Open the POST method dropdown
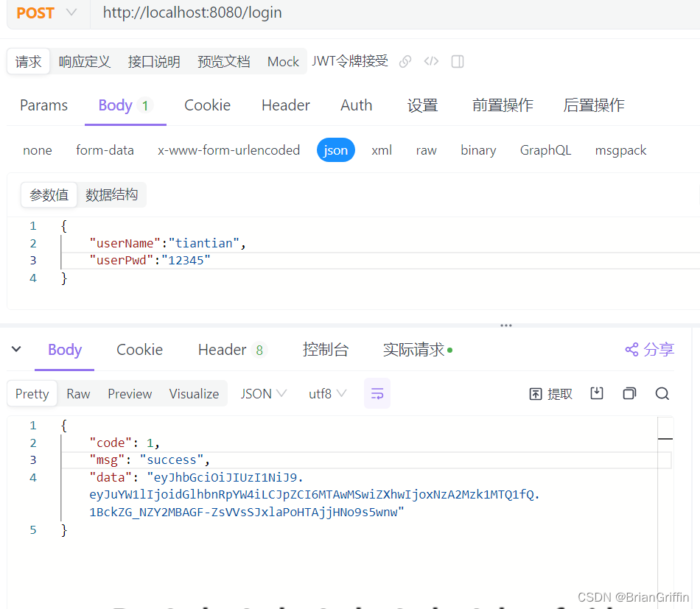Image resolution: width=700 pixels, height=609 pixels. (70, 13)
